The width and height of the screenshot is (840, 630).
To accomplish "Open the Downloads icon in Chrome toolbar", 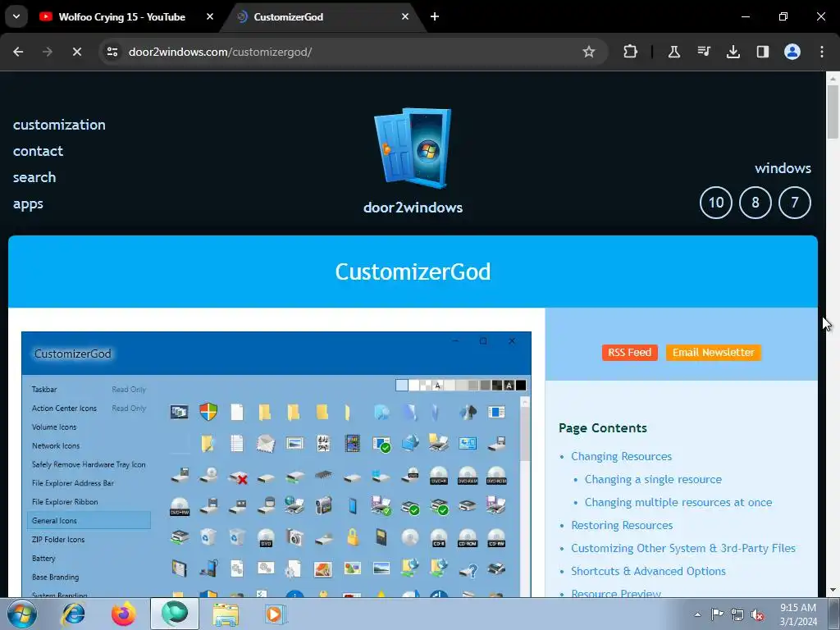I will pyautogui.click(x=733, y=52).
